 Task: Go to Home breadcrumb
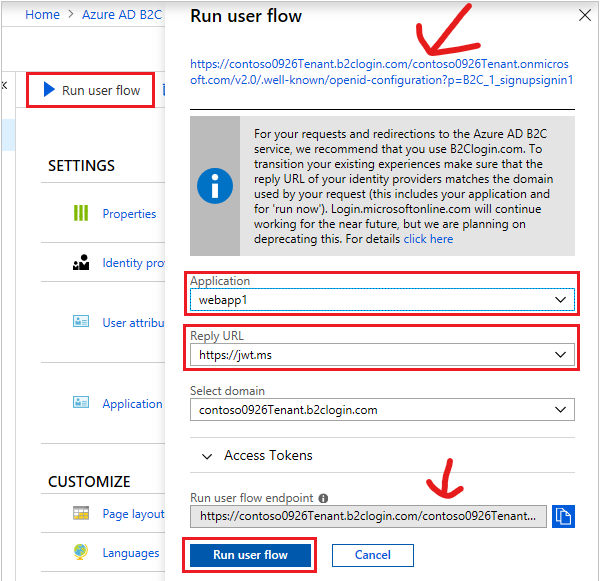(43, 15)
